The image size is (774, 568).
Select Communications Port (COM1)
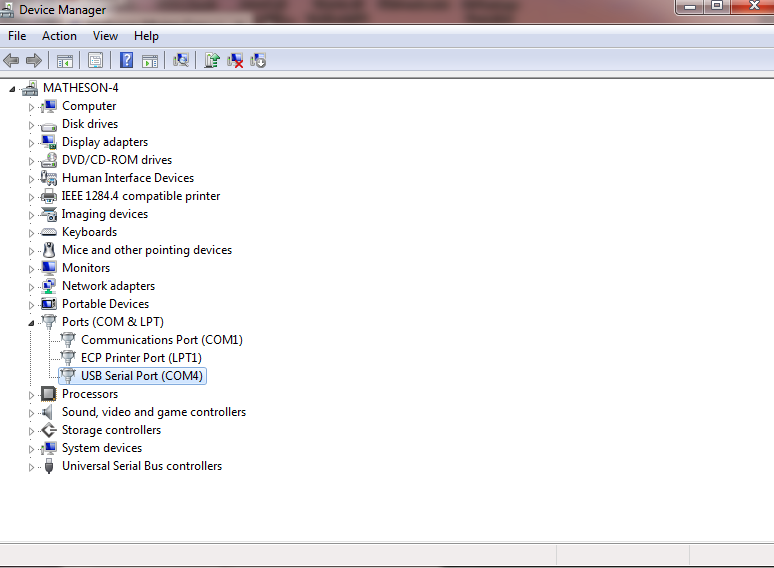tap(162, 340)
